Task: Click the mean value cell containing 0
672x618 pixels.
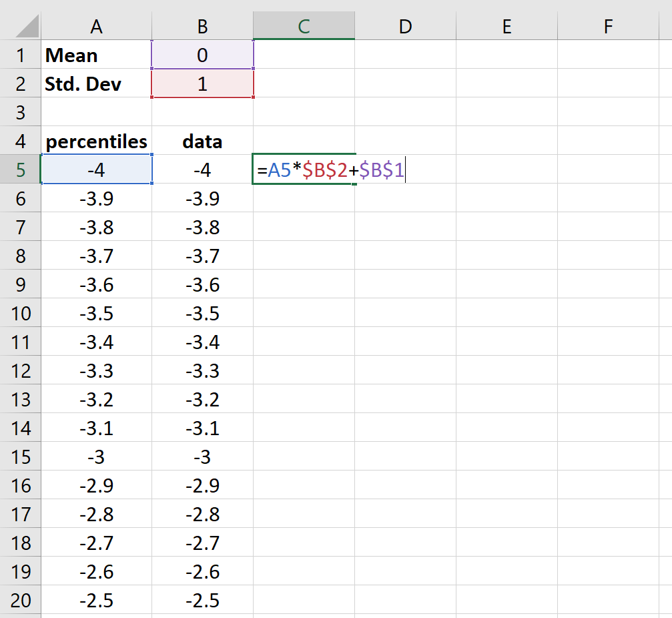Action: point(202,55)
